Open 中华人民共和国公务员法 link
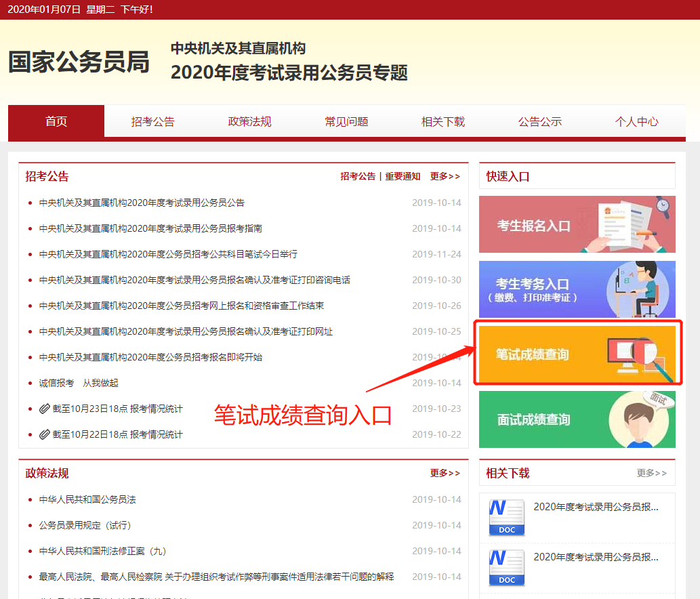Screen dimensions: 700x599 [x=87, y=499]
